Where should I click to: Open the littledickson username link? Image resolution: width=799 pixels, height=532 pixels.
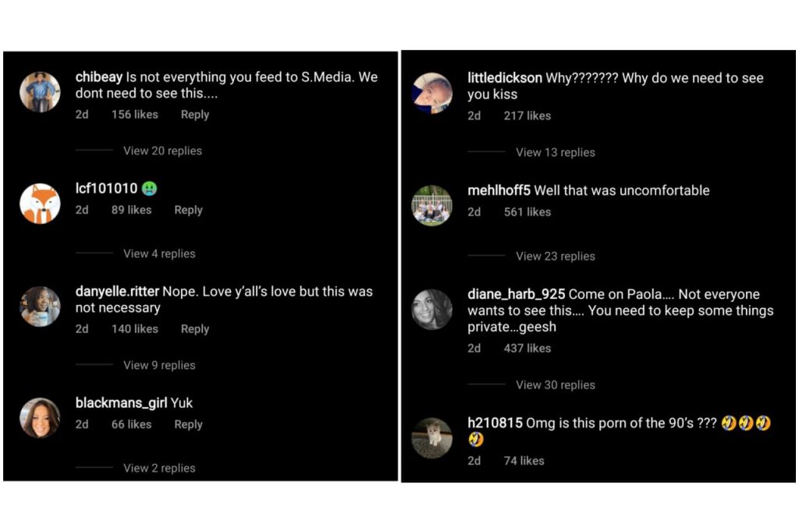tap(504, 78)
